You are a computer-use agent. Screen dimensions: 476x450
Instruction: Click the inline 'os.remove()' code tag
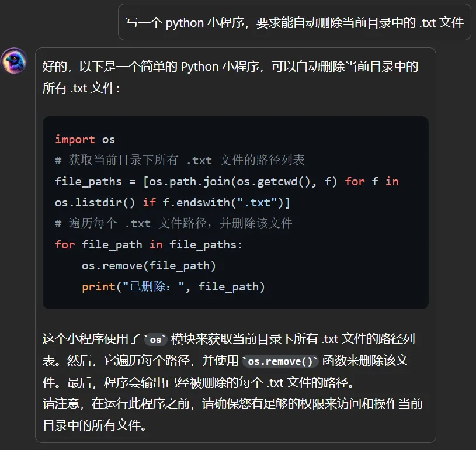point(280,361)
